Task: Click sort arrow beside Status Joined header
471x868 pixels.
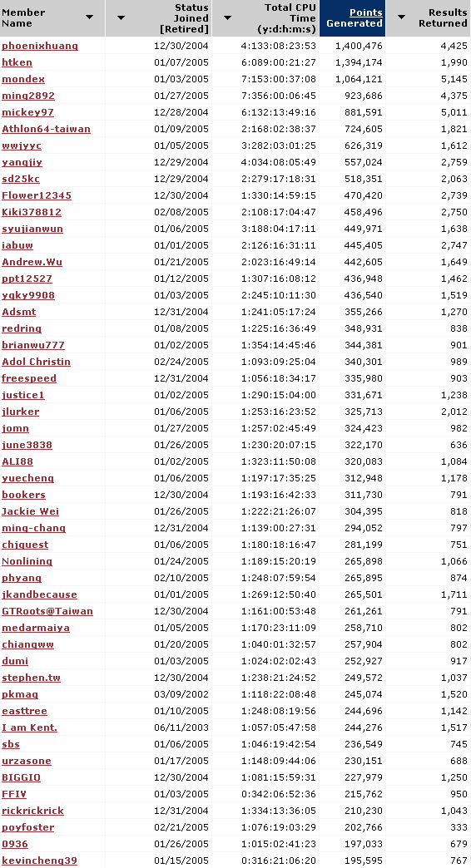Action: pos(121,17)
